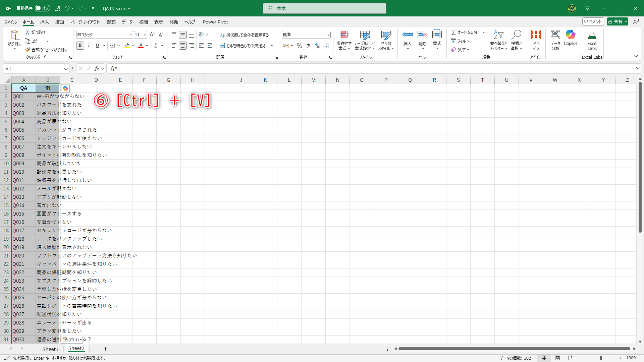644x362 pixels.
Task: Switch to the Sheet1 tab
Action: 50,349
